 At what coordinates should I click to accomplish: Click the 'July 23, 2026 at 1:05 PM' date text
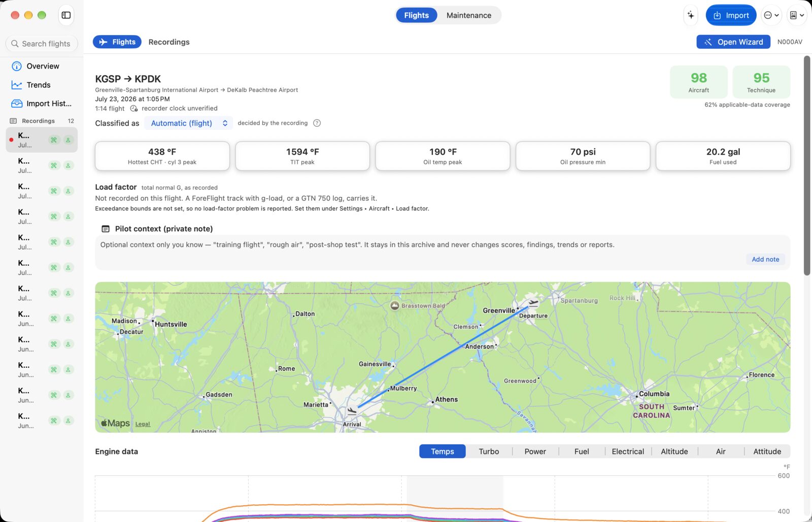tap(132, 99)
